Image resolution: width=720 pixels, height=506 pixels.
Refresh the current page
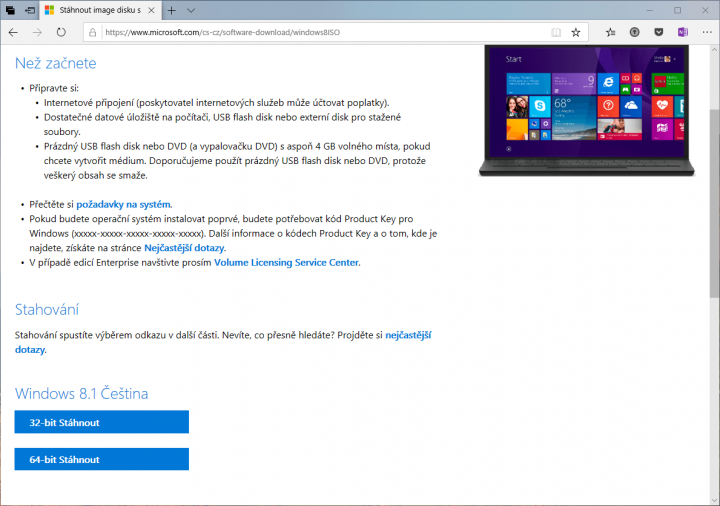coord(61,32)
